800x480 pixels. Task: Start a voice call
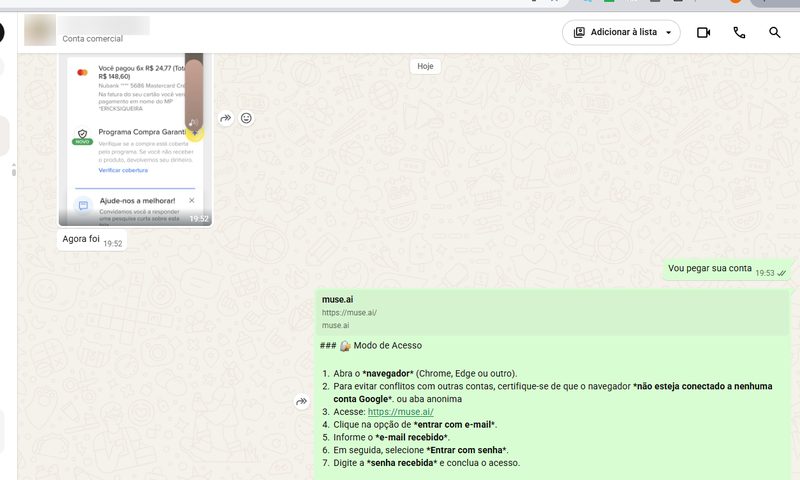739,33
